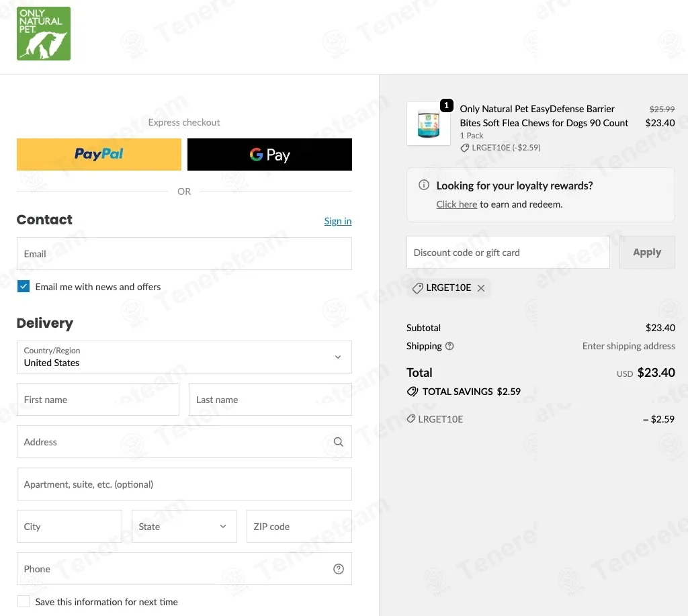Open the Country/Region dropdown
The width and height of the screenshot is (688, 616).
pos(184,357)
